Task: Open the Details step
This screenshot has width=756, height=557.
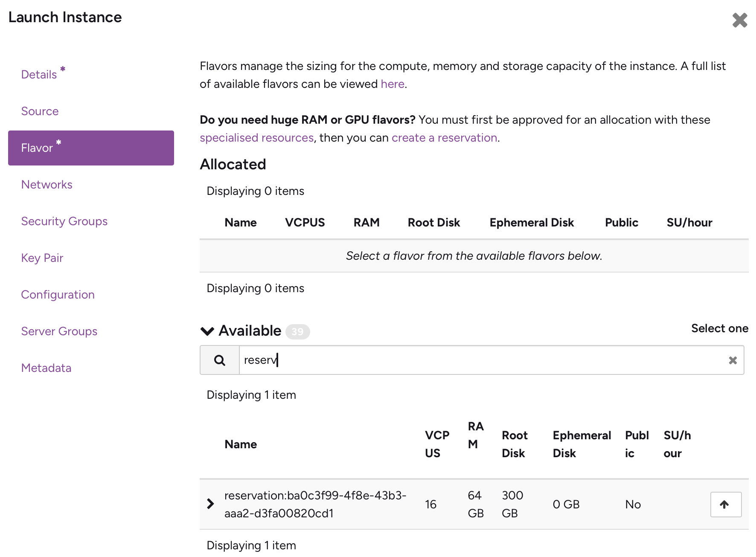Action: pos(39,75)
